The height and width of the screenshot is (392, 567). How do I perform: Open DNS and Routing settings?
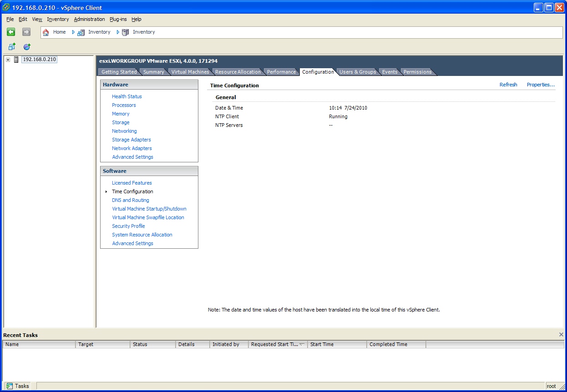tap(131, 200)
